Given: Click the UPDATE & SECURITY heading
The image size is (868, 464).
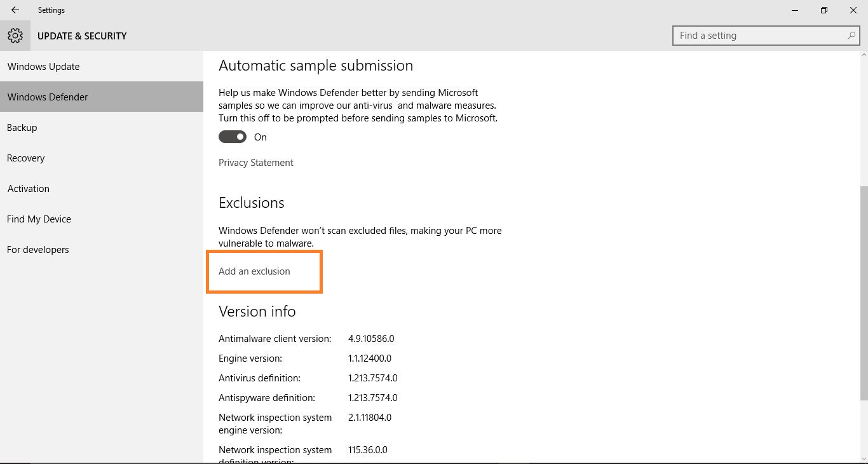Looking at the screenshot, I should [x=82, y=36].
